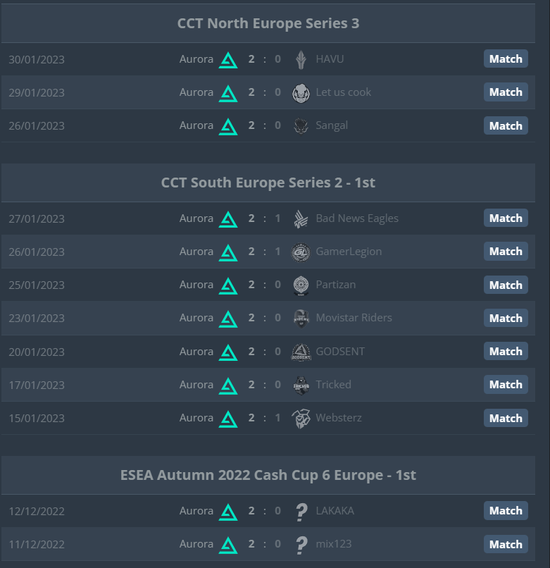Click the Movistar Riders logo
Screen dimensions: 550x568
[x=301, y=318]
